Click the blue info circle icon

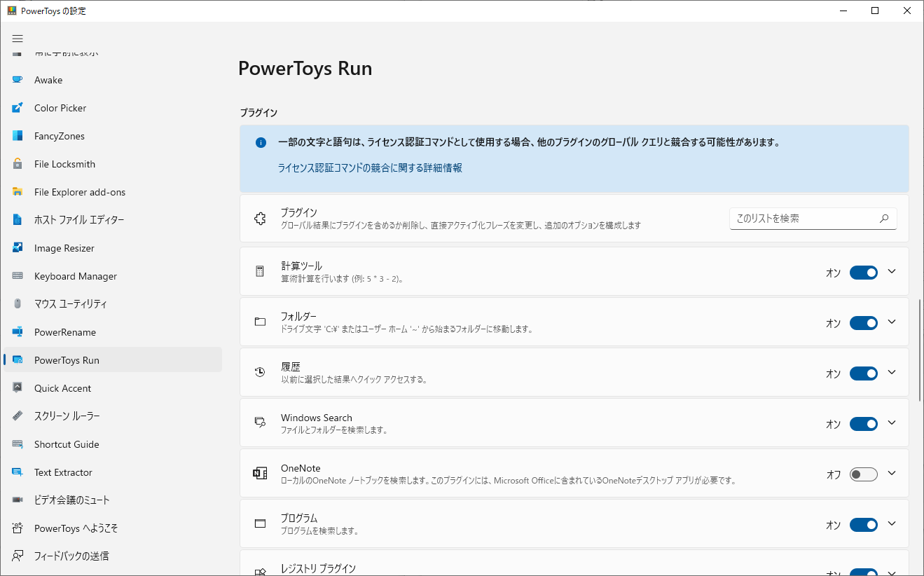point(261,142)
